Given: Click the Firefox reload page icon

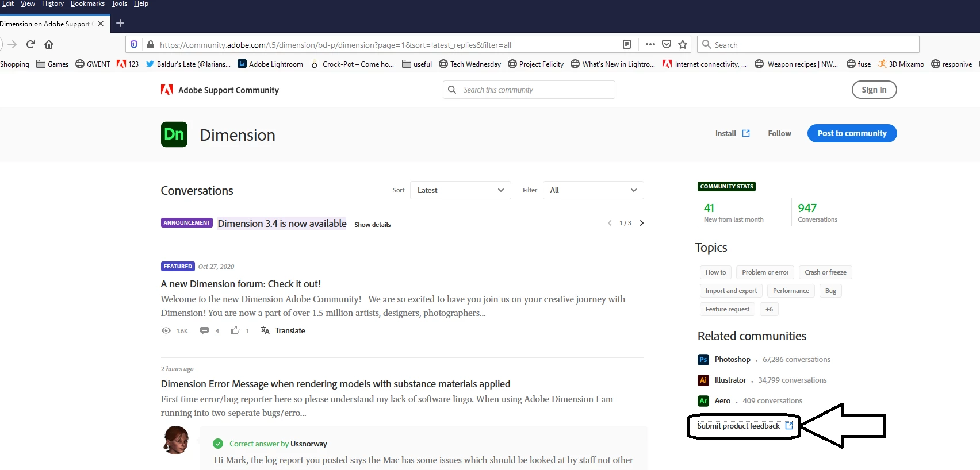Looking at the screenshot, I should tap(31, 44).
